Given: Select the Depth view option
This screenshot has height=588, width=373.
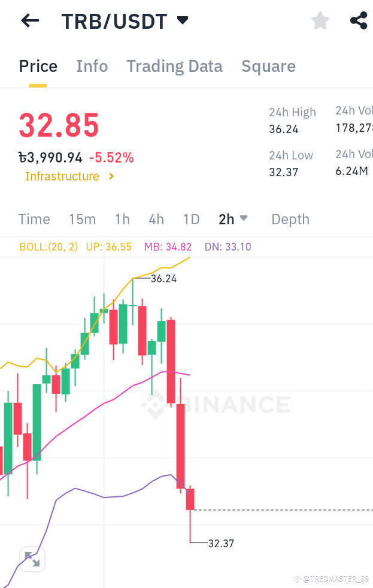Looking at the screenshot, I should pos(290,219).
